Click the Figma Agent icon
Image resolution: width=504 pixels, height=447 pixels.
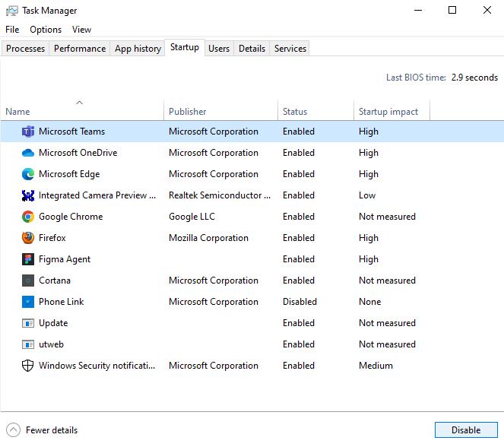tap(28, 259)
